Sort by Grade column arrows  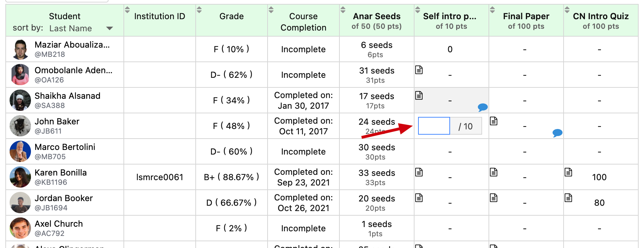(x=199, y=10)
